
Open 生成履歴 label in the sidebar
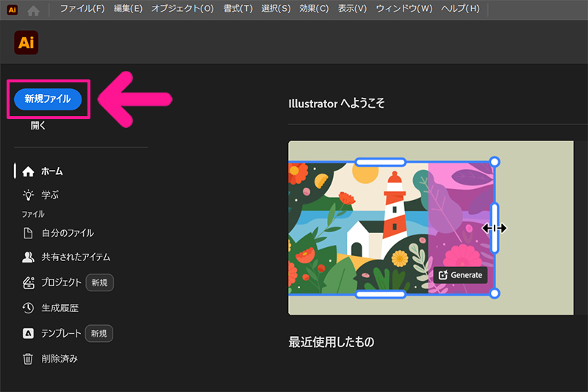(60, 308)
